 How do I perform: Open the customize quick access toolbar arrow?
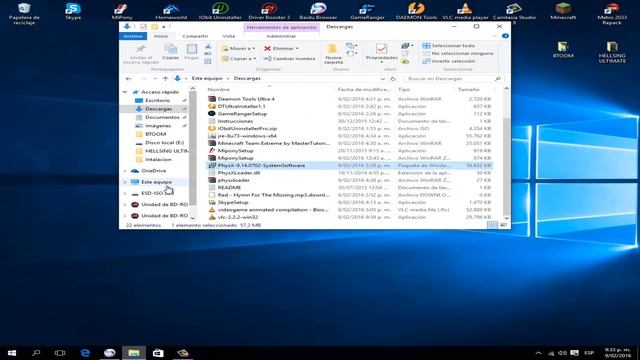coord(164,27)
